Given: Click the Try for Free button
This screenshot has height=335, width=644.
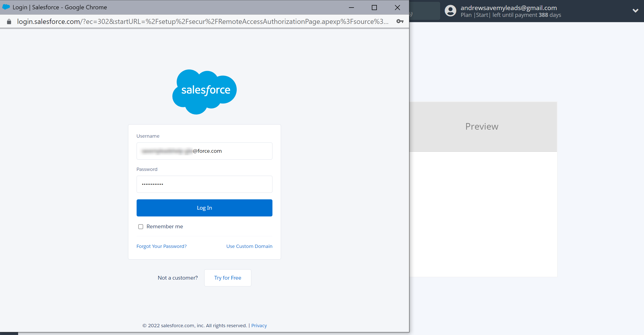Looking at the screenshot, I should click(228, 278).
